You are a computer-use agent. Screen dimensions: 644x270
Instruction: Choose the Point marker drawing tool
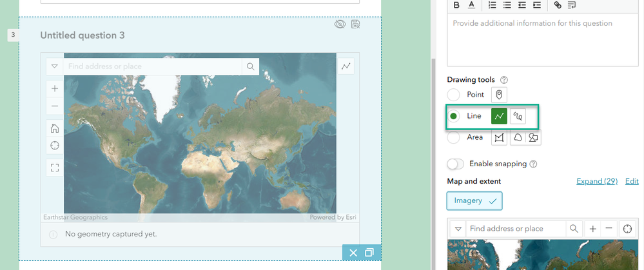pos(499,94)
